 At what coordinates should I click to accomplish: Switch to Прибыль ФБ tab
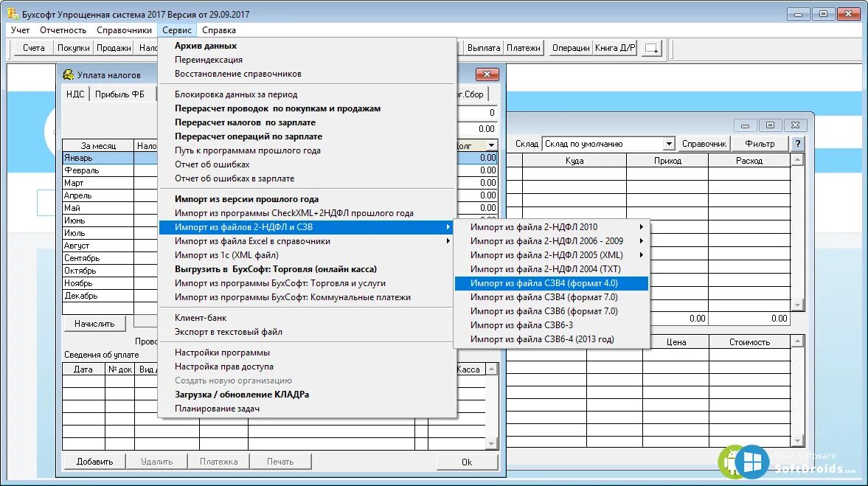tap(119, 94)
